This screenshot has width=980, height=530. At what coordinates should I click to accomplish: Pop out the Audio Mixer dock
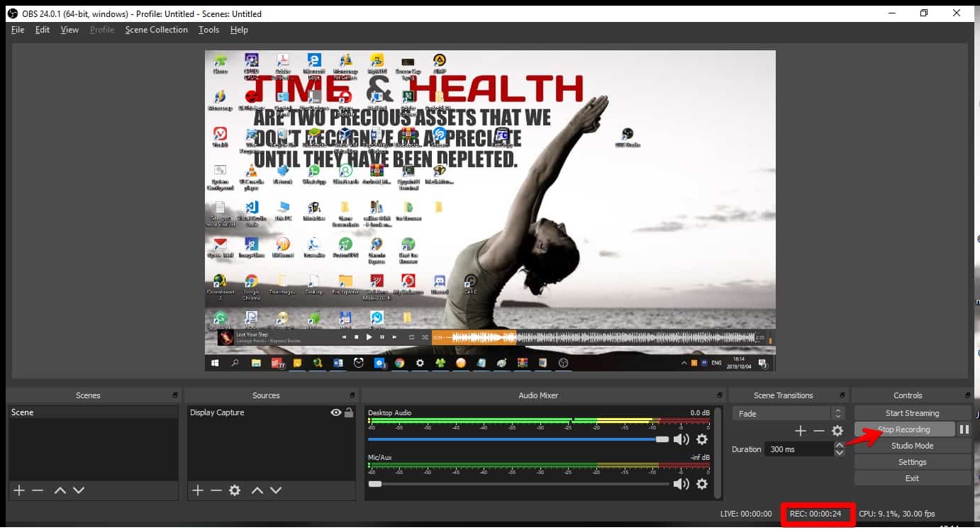pos(720,395)
